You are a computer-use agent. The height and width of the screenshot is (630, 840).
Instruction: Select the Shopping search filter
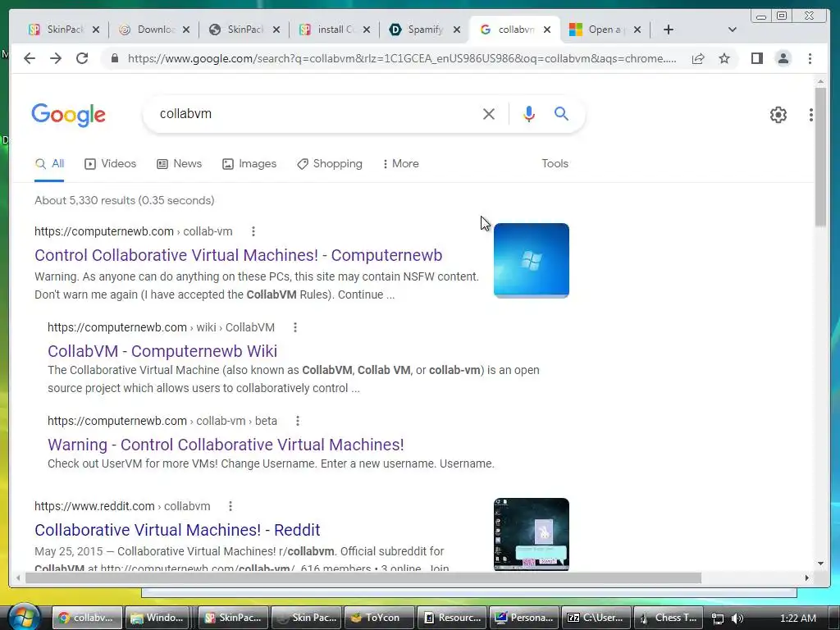330,164
